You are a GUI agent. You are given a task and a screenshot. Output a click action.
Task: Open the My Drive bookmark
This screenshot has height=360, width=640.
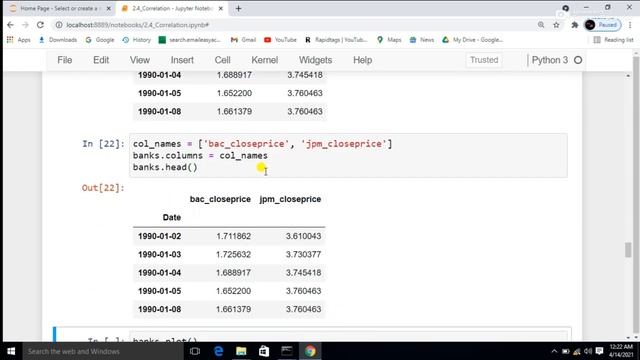click(x=473, y=40)
